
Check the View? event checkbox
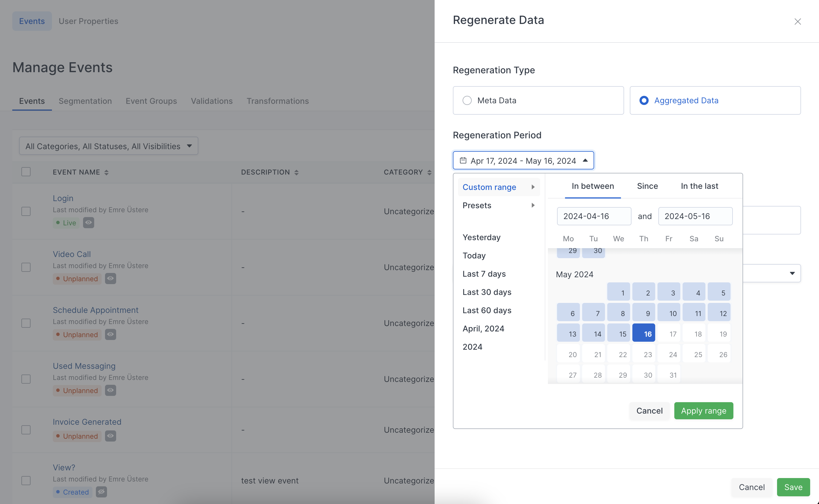click(x=26, y=481)
